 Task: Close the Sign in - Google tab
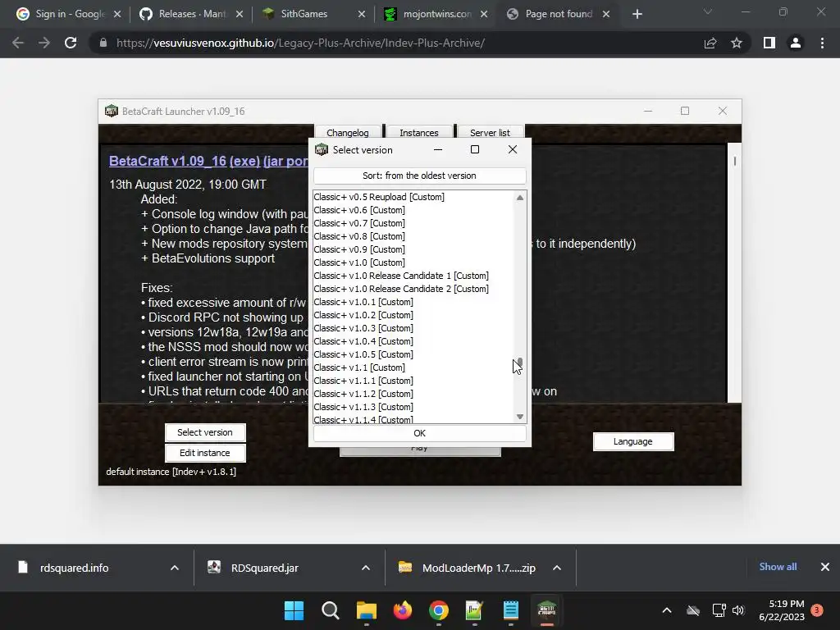pyautogui.click(x=117, y=14)
